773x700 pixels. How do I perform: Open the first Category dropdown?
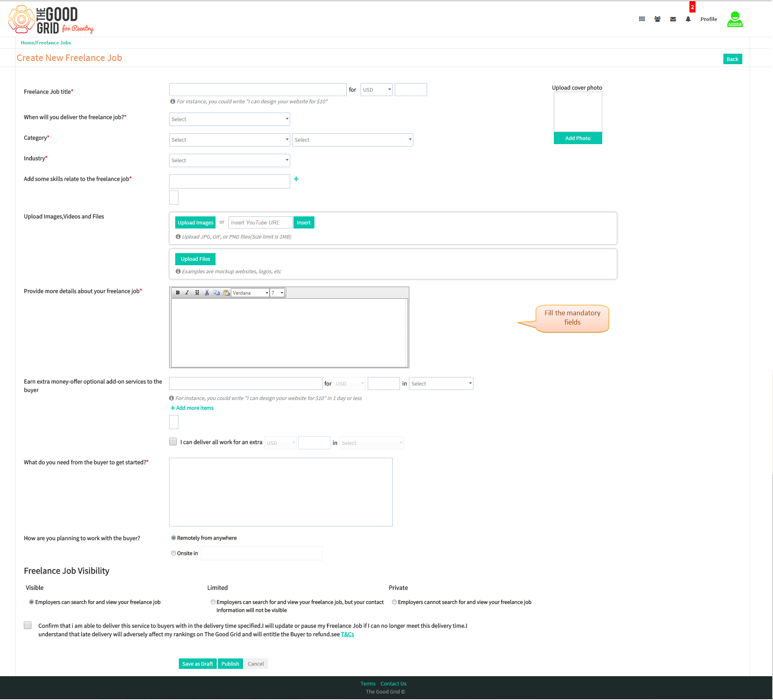click(230, 140)
